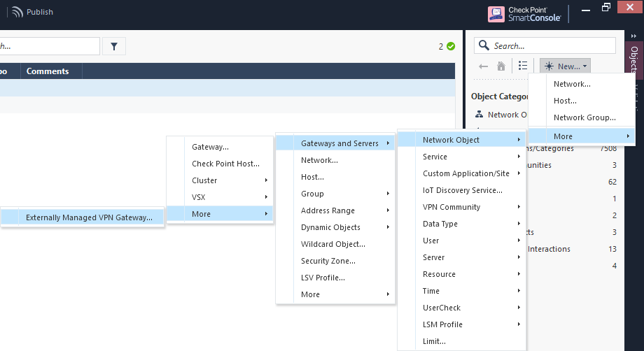This screenshot has width=644, height=351.
Task: Open the New... dropdown button
Action: [566, 66]
